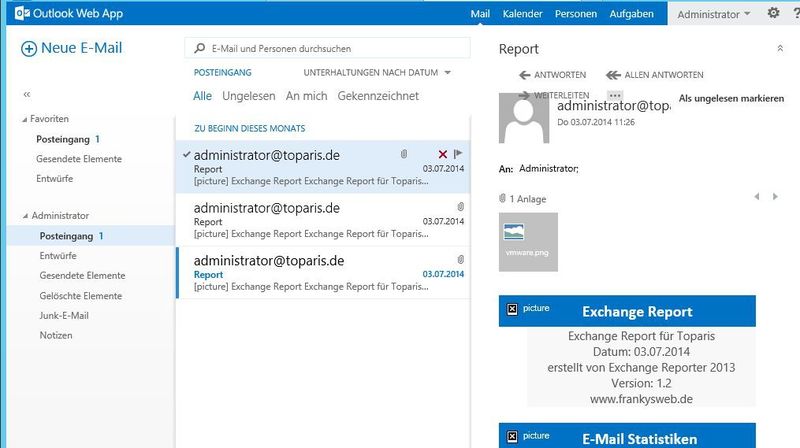Toggle the checkmark on the first selected email
The width and height of the screenshot is (800, 448).
(187, 154)
